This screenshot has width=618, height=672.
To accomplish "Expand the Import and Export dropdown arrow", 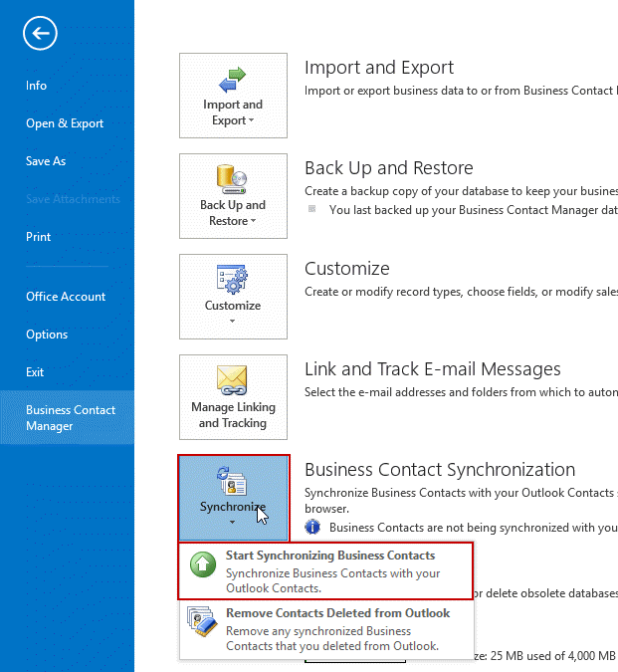I will pyautogui.click(x=252, y=120).
